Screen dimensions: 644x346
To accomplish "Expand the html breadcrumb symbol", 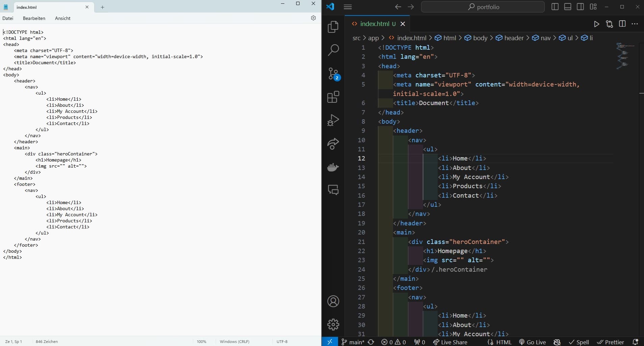I will click(445, 38).
